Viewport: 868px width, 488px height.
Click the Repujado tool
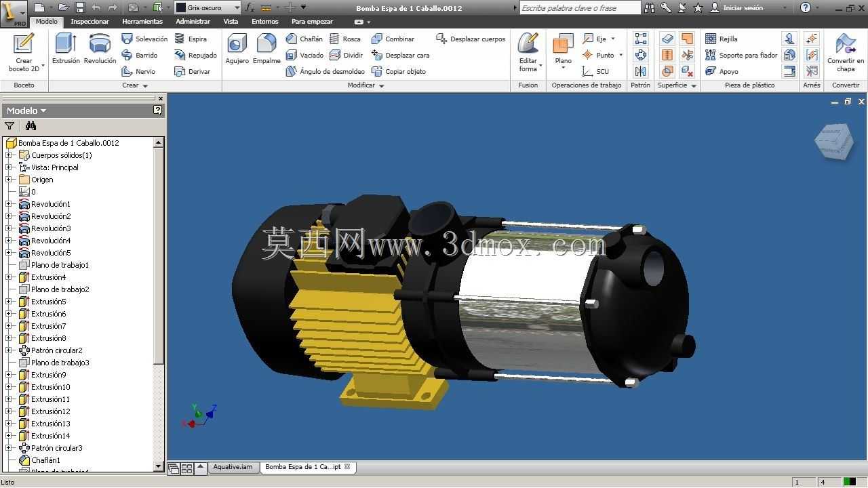[x=195, y=55]
